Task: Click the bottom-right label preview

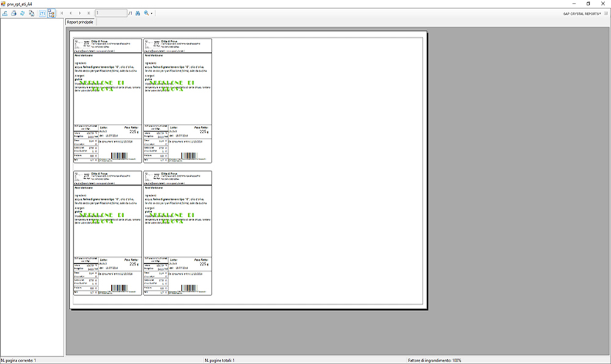Action: click(178, 233)
